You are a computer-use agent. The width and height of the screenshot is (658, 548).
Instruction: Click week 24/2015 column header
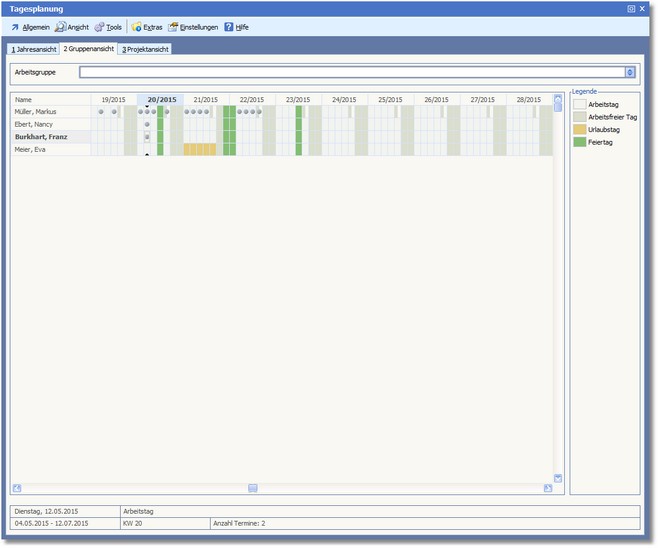point(344,100)
